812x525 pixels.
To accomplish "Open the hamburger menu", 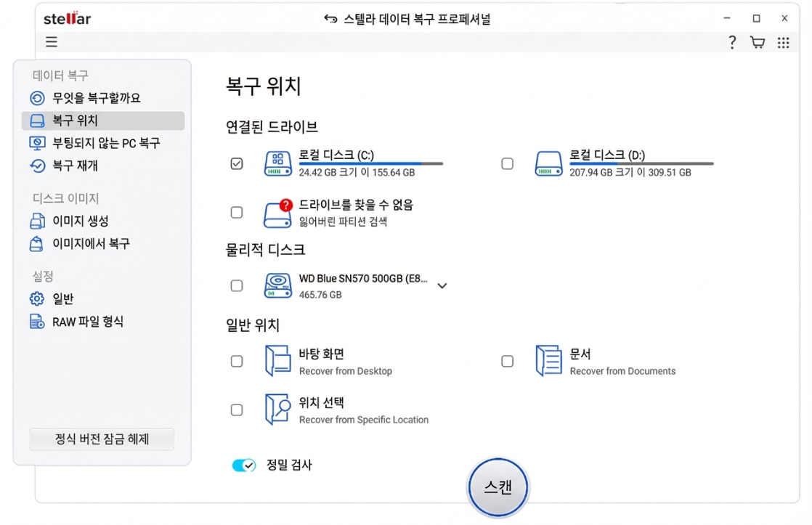I will click(x=52, y=42).
